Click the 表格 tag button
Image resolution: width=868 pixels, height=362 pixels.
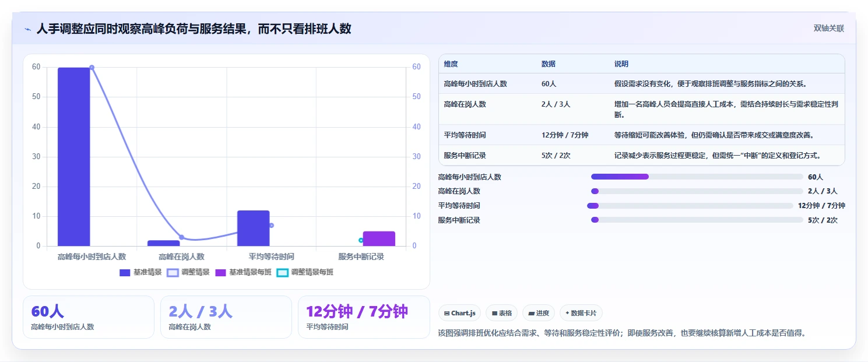pyautogui.click(x=501, y=313)
